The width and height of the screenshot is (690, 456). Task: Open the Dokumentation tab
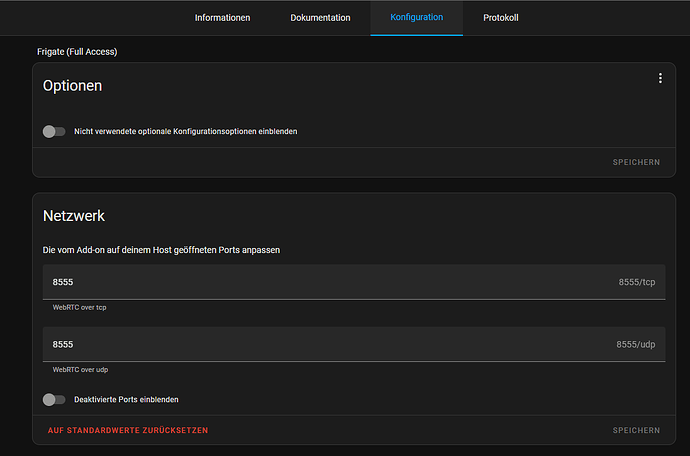click(x=320, y=18)
